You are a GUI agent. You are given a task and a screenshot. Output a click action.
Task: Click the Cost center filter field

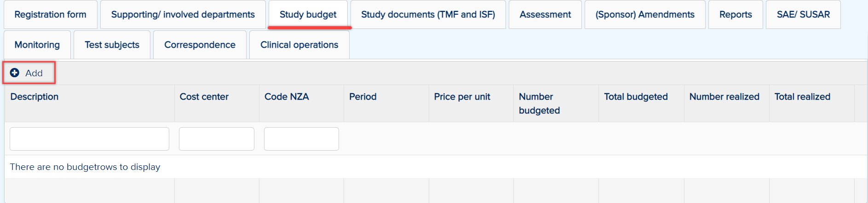(217, 139)
